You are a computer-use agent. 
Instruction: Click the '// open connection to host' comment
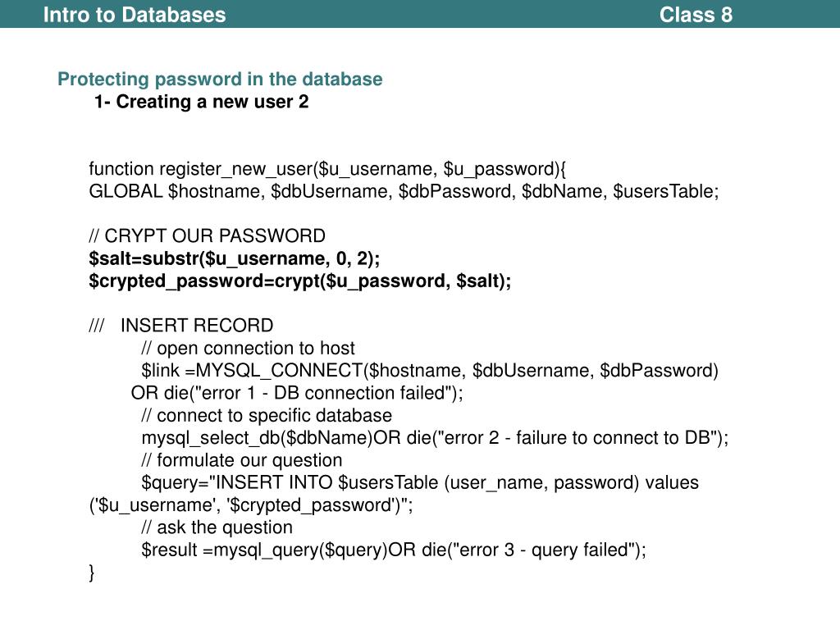coord(248,348)
